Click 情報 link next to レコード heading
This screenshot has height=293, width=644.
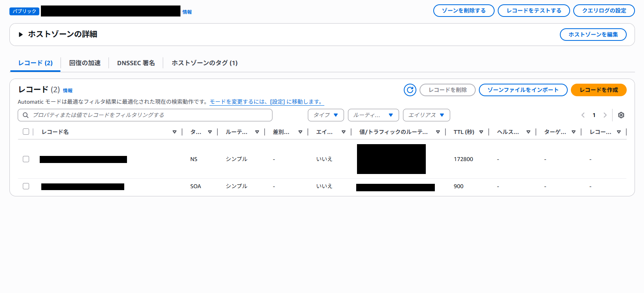click(68, 91)
